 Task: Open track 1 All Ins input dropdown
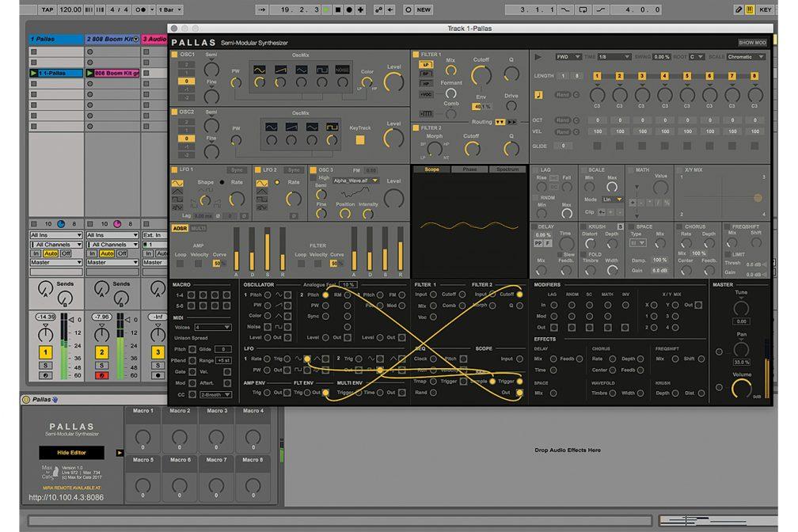click(56, 235)
